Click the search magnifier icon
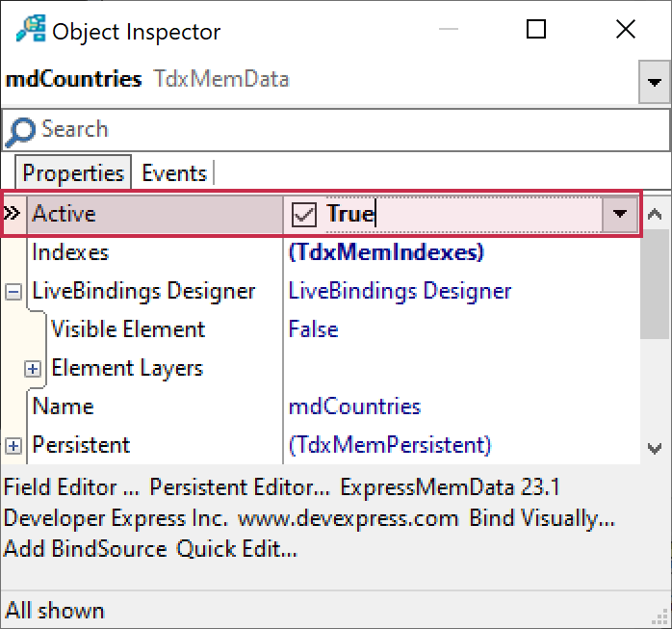The height and width of the screenshot is (629, 672). click(x=20, y=130)
